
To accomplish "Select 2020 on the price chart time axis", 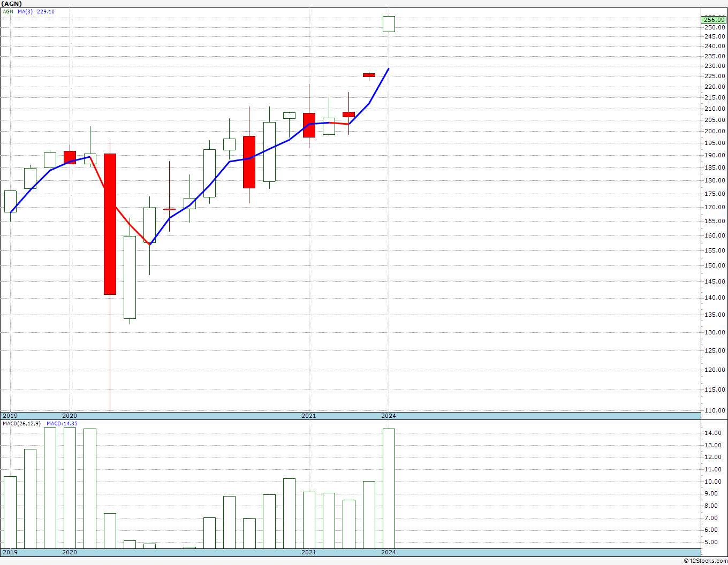I will click(70, 416).
